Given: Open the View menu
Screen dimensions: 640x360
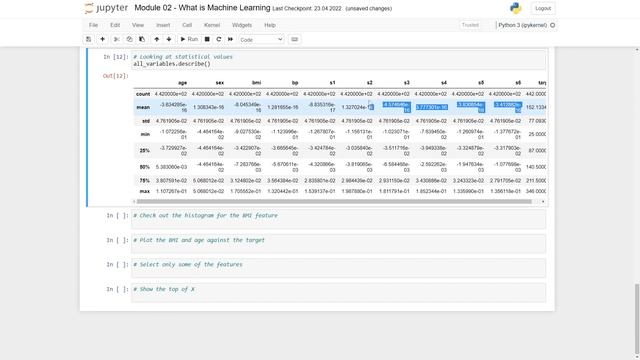Looking at the screenshot, I should click(x=138, y=25).
